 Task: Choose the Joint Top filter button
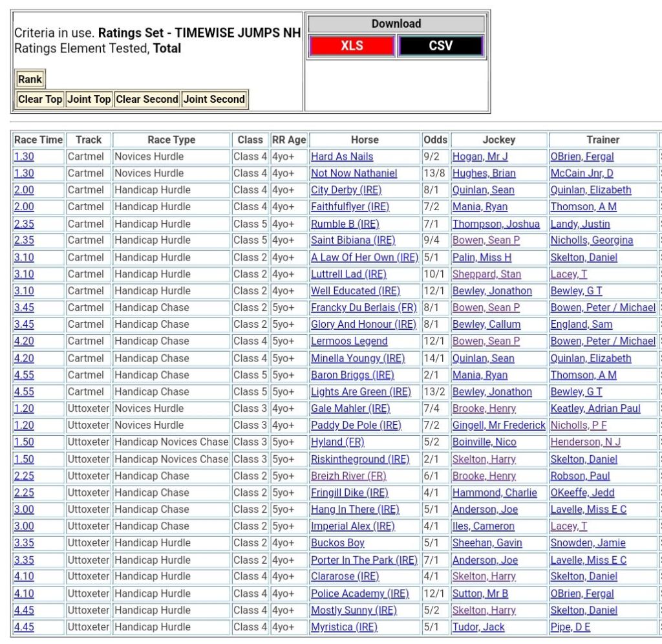coord(89,100)
